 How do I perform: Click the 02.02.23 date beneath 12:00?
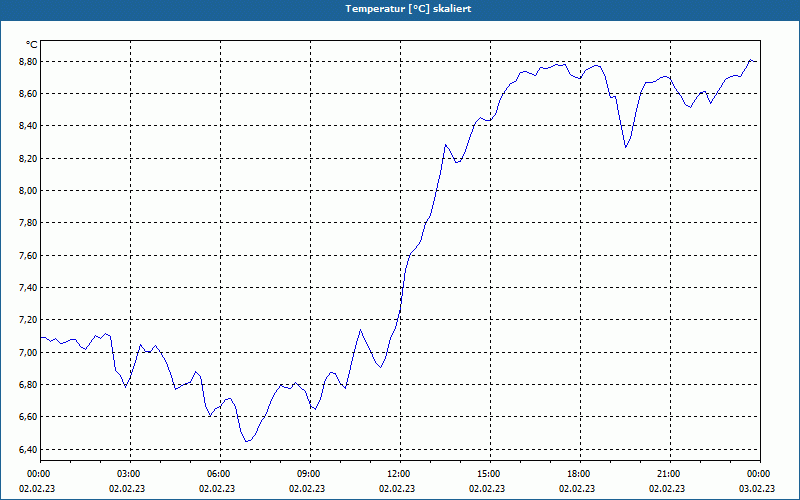tap(397, 488)
